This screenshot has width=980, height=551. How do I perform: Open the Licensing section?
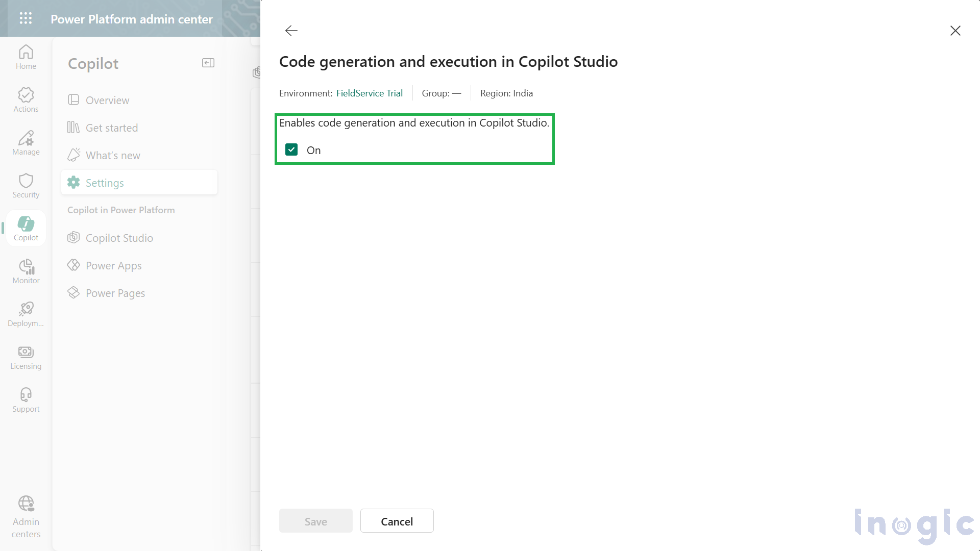click(x=26, y=357)
